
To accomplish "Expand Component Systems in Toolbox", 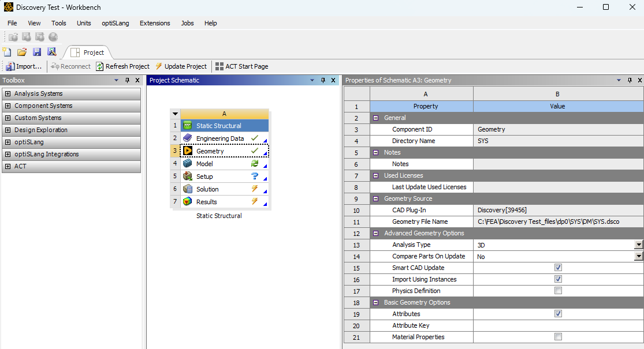I will 8,106.
